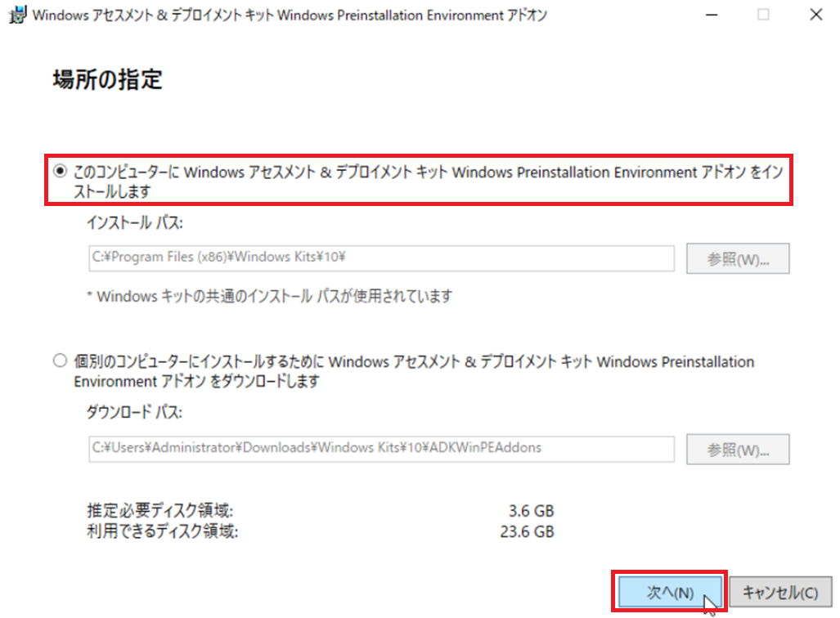This screenshot has height=618, width=840.
Task: Click the 推定必要ディスク領域 label
Action: coord(160,510)
